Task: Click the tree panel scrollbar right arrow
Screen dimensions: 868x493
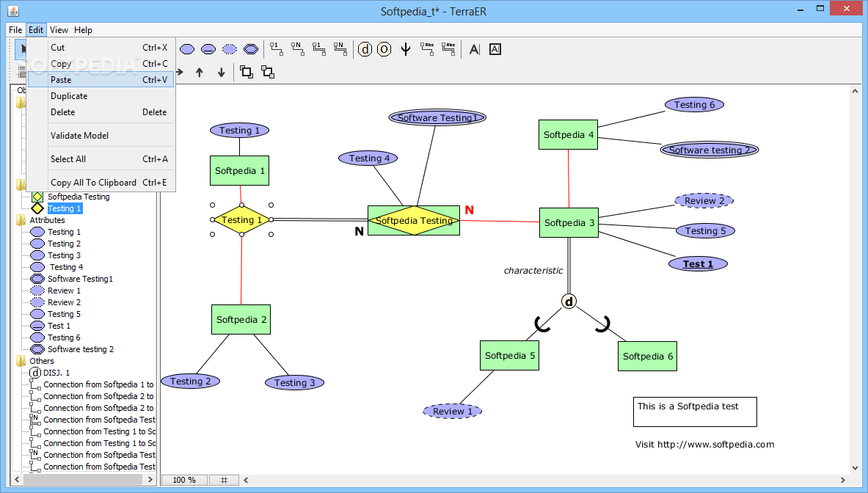Action: tap(150, 480)
